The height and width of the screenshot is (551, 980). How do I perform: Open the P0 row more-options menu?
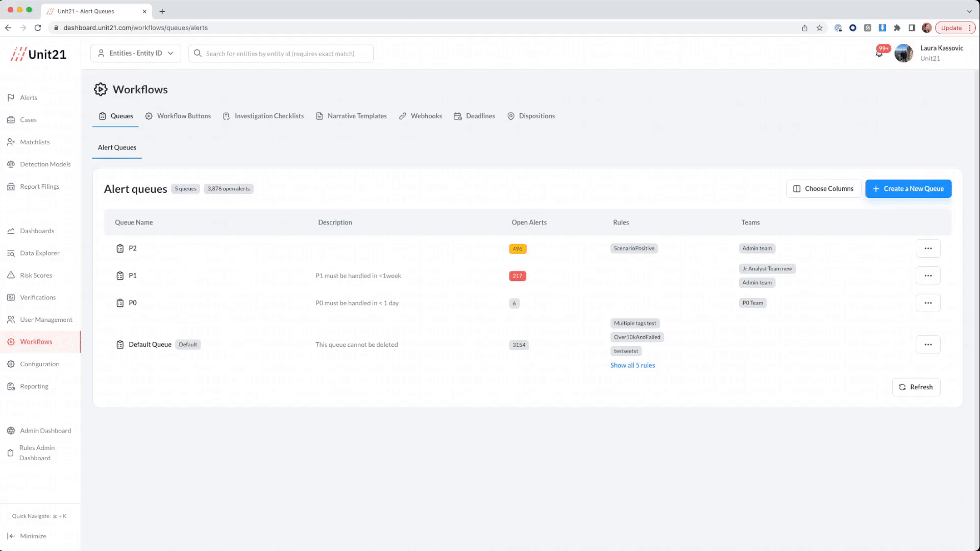coord(928,303)
